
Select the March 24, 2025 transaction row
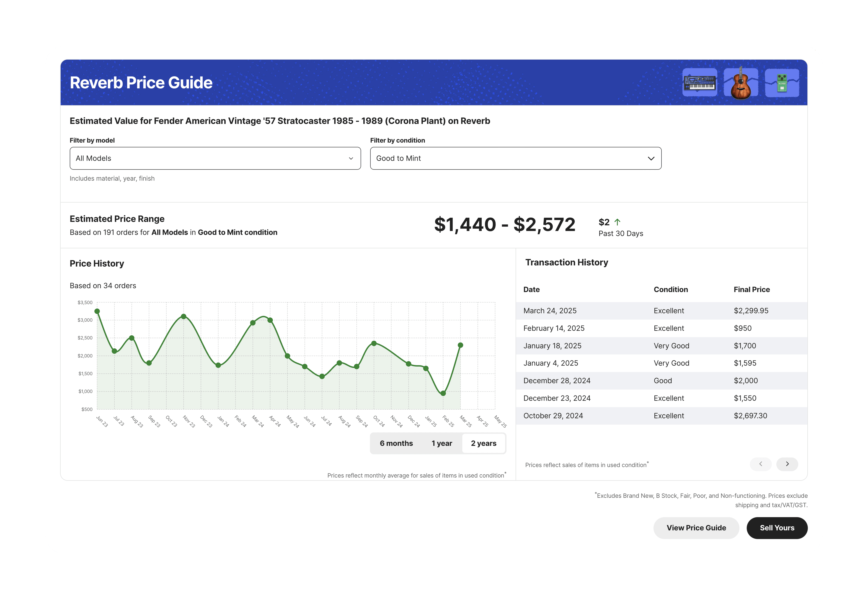point(661,310)
